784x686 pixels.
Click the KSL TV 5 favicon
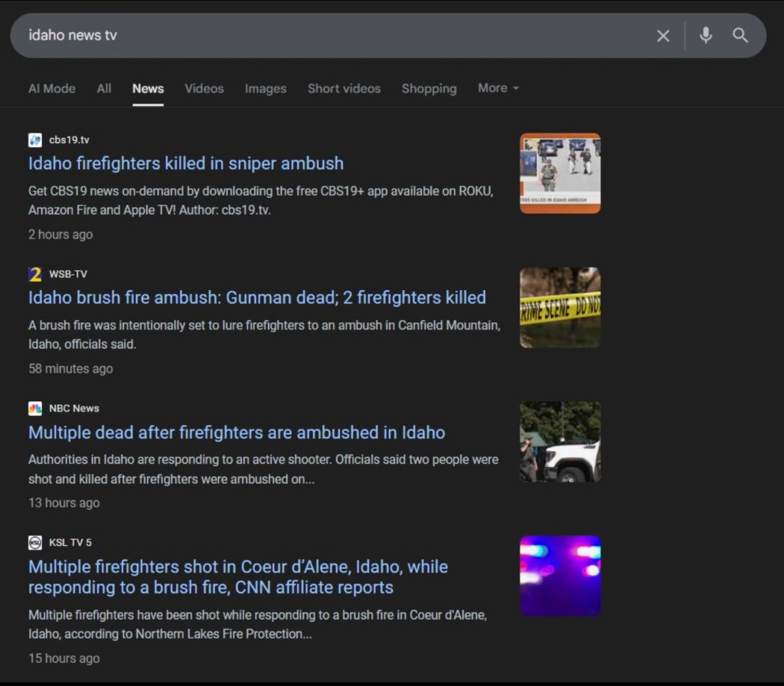tap(35, 542)
